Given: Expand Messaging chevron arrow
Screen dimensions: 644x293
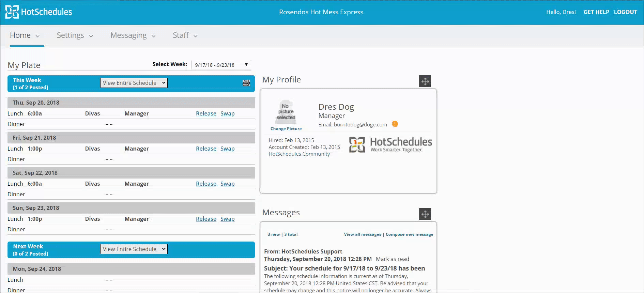Looking at the screenshot, I should click(x=153, y=36).
